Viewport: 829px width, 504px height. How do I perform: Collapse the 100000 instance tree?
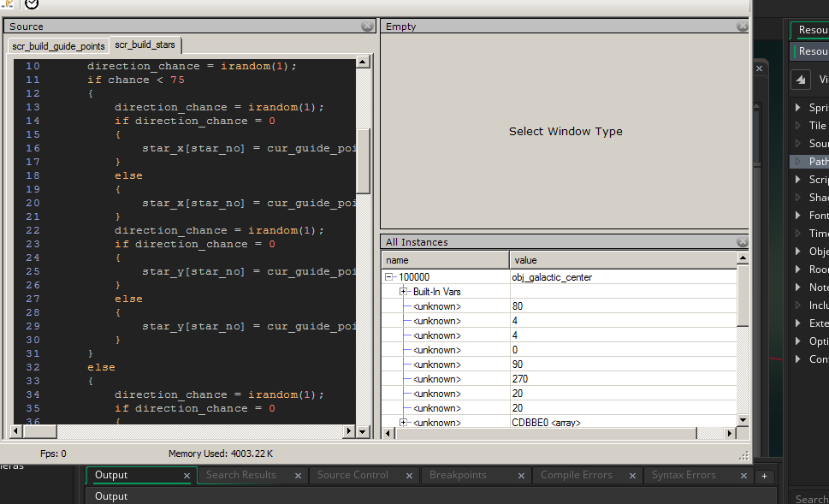(389, 276)
